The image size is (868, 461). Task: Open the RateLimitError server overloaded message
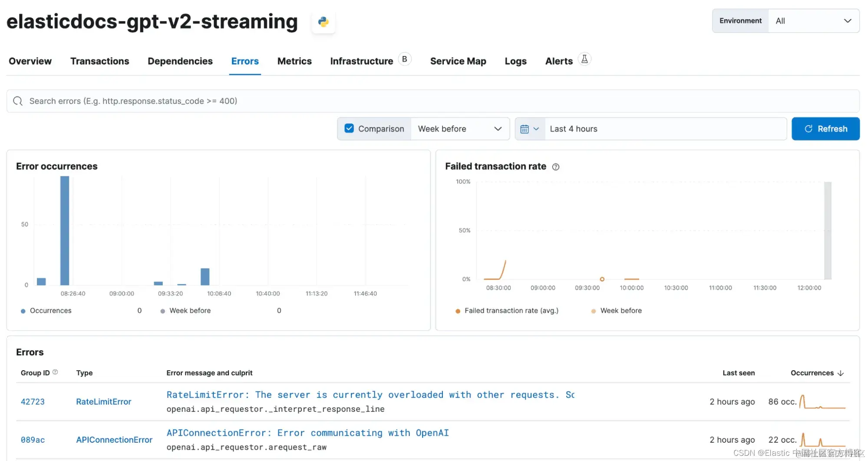[x=370, y=395]
